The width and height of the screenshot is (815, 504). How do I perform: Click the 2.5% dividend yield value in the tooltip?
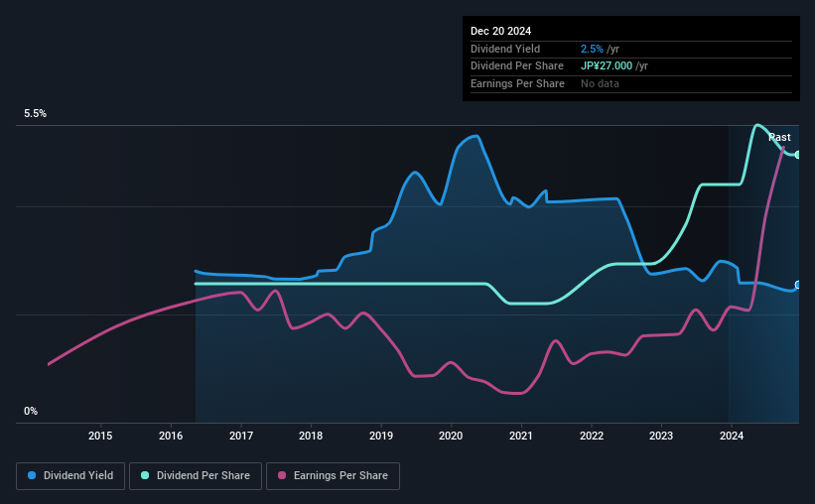click(592, 49)
